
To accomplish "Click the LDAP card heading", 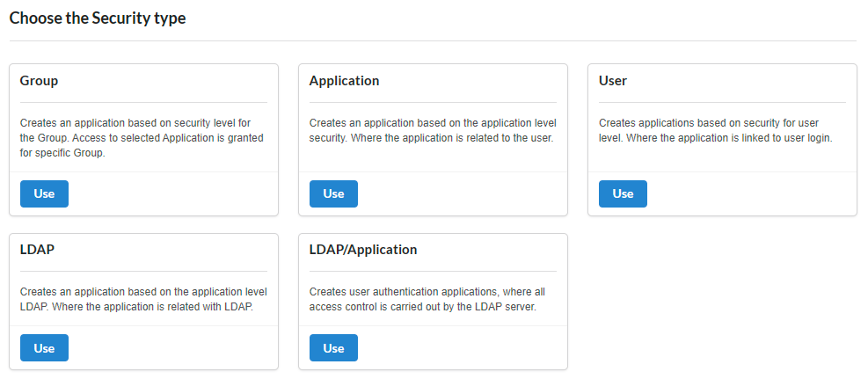I will pyautogui.click(x=37, y=250).
